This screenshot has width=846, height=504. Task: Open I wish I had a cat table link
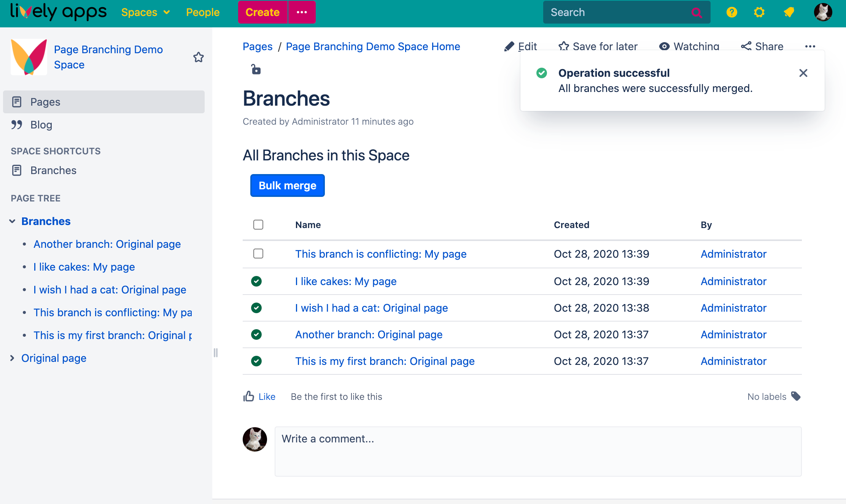coord(372,308)
